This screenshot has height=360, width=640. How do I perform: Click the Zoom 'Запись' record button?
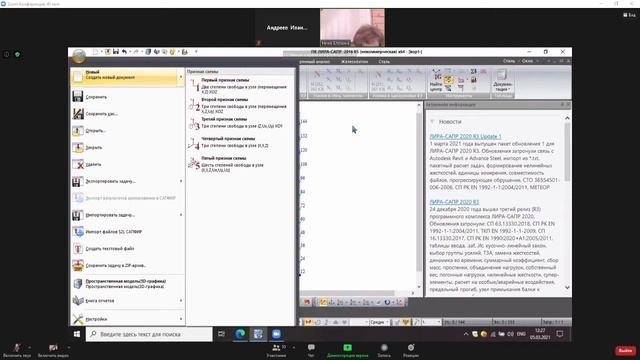click(x=384, y=350)
